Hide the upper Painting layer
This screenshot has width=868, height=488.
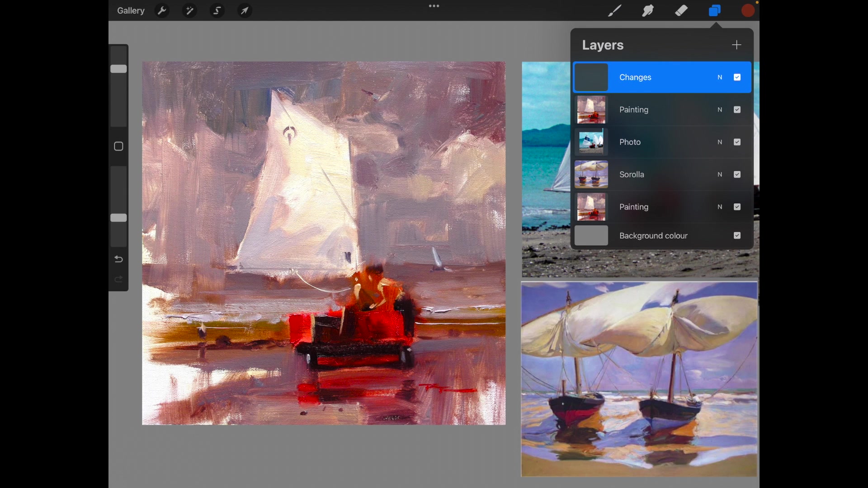[737, 110]
